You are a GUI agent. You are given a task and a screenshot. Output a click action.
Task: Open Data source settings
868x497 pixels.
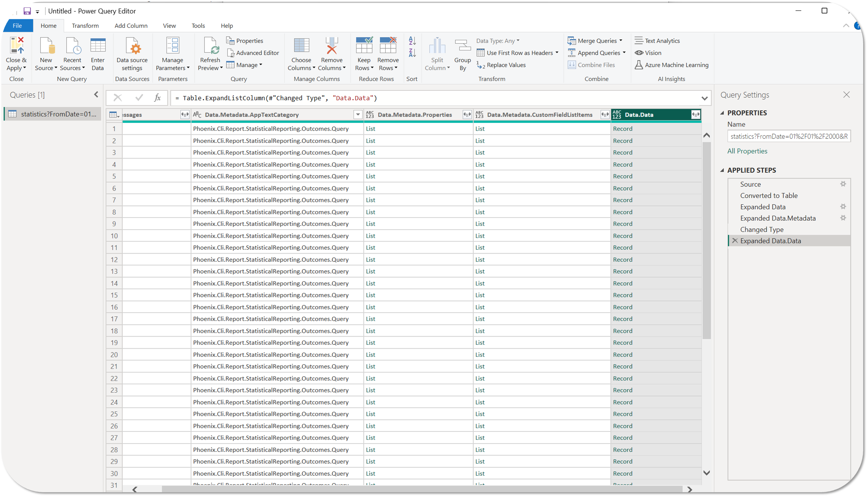[x=132, y=46]
